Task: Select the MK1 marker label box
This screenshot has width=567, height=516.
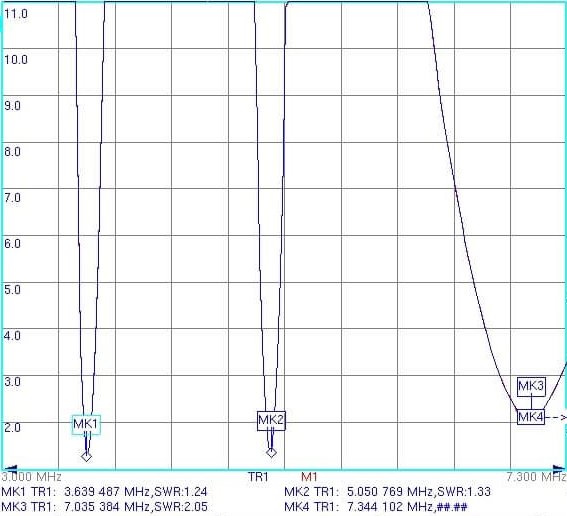Action: [86, 425]
